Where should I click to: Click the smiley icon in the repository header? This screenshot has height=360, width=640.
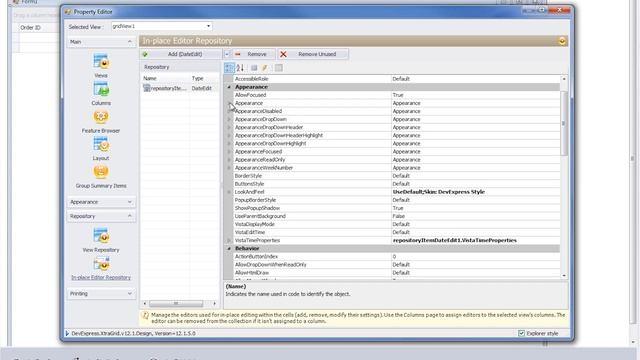562,41
